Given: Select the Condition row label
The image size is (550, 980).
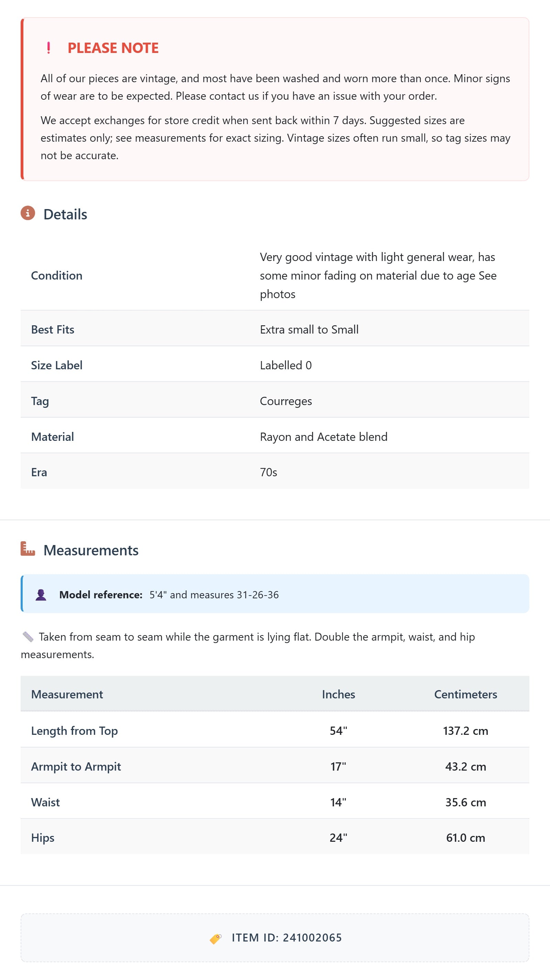Looking at the screenshot, I should [57, 275].
